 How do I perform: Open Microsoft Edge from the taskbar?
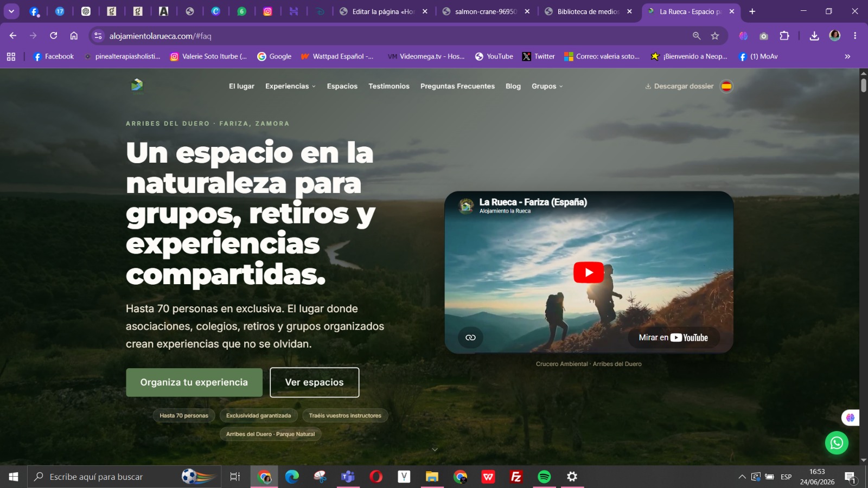[292, 477]
